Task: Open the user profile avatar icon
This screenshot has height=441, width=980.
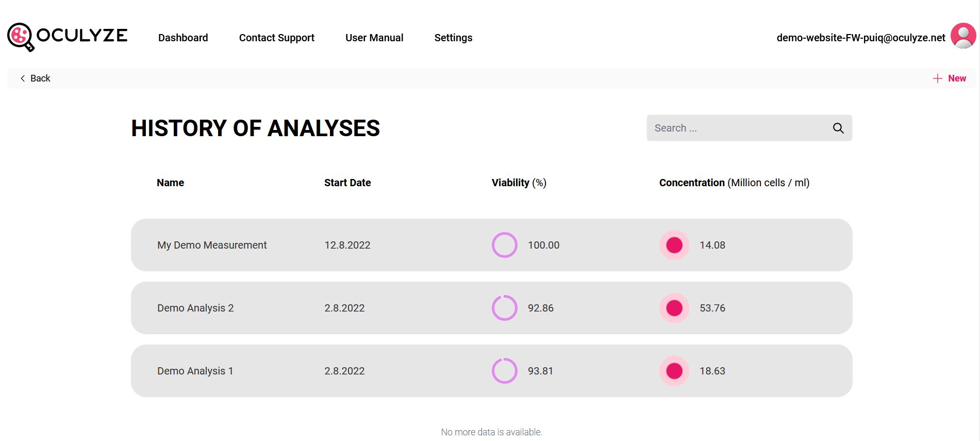Action: 963,36
